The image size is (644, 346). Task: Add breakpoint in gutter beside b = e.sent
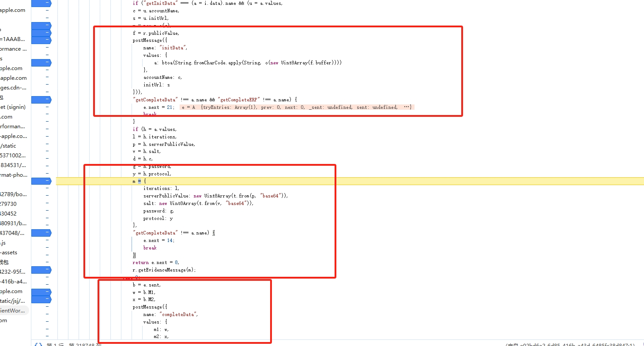(x=47, y=285)
